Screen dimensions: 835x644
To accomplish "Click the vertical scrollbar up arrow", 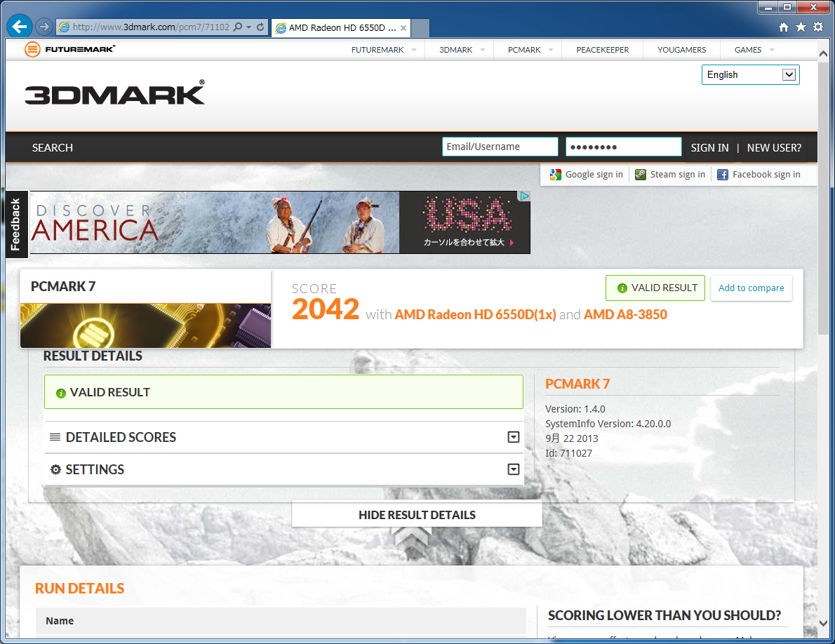I will click(x=823, y=54).
